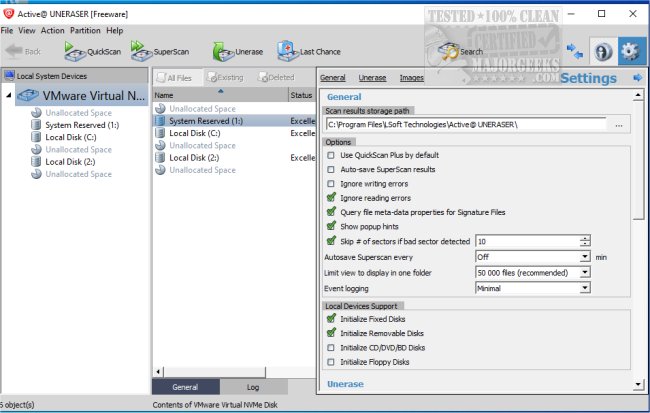Uncheck Ignore reading errors
The image size is (650, 413).
click(x=331, y=198)
